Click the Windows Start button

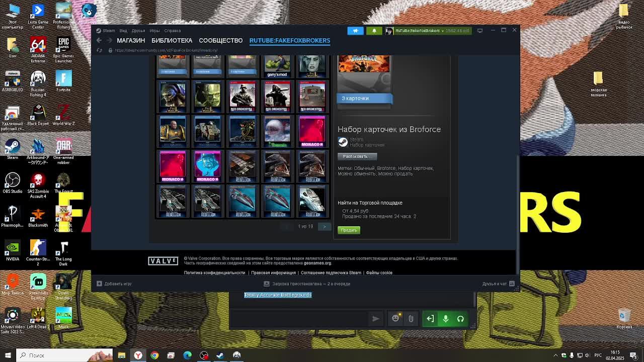pyautogui.click(x=8, y=355)
